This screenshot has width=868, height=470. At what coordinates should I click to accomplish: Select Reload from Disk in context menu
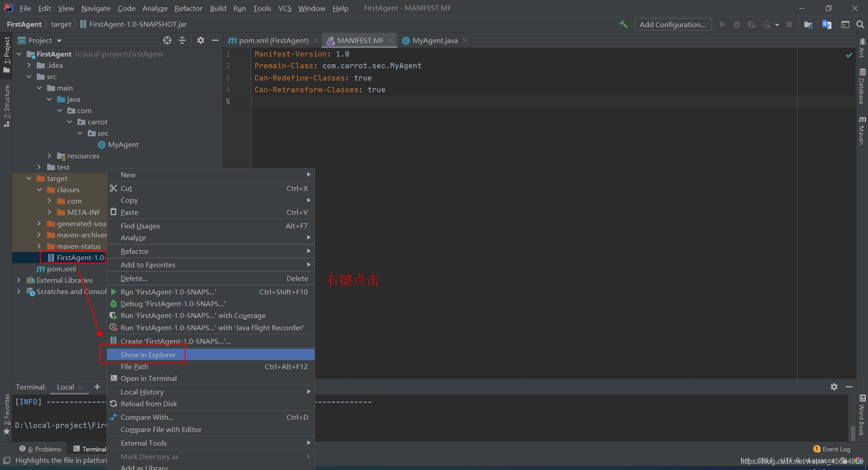tap(211, 404)
